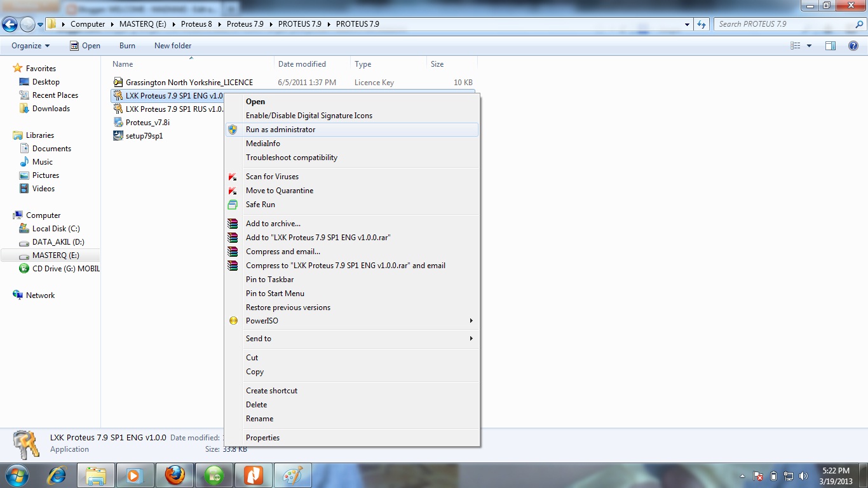Viewport: 868px width, 488px height.
Task: Open Internet Explorer from the taskbar
Action: pyautogui.click(x=57, y=475)
